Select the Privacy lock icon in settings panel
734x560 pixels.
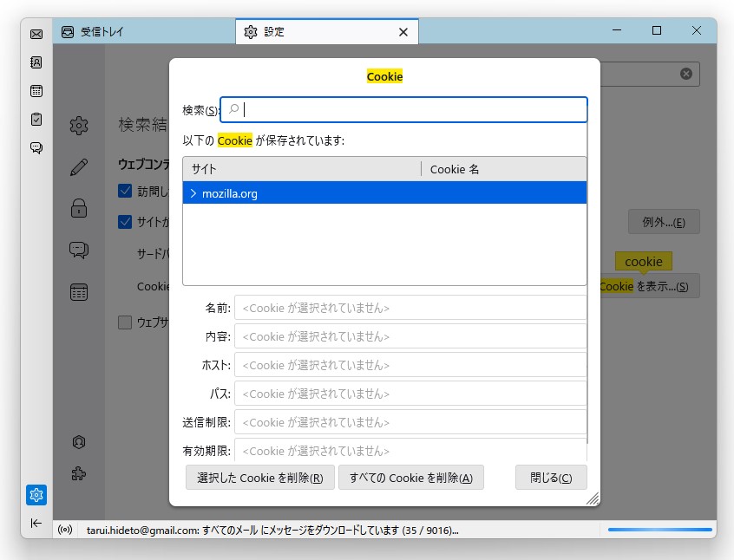click(79, 208)
